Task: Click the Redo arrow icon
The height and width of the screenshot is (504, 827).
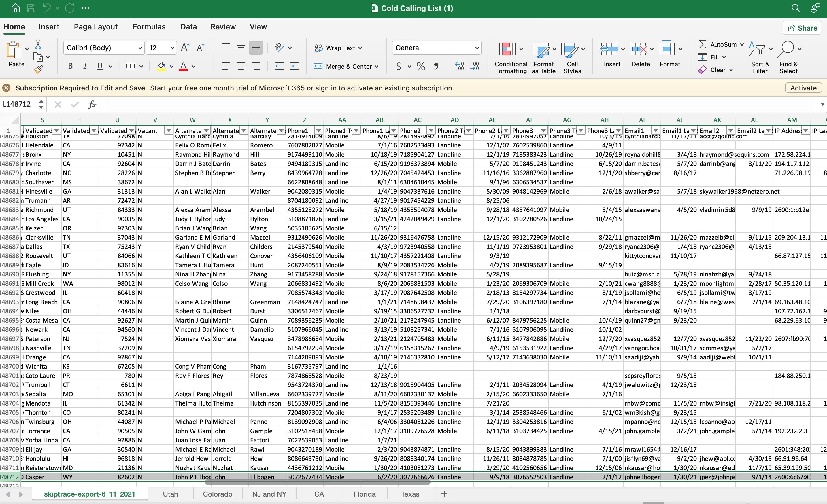Action: click(x=69, y=8)
